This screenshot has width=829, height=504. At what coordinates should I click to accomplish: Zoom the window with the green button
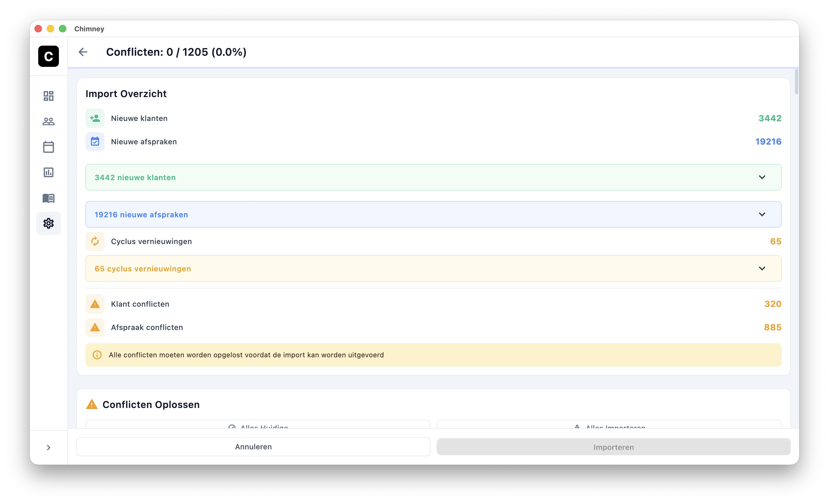(63, 29)
